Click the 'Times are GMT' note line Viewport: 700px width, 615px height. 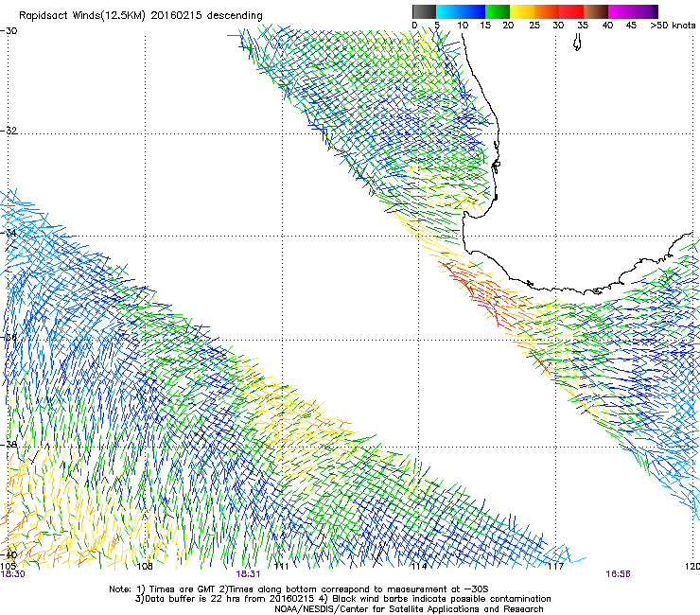pos(299,589)
